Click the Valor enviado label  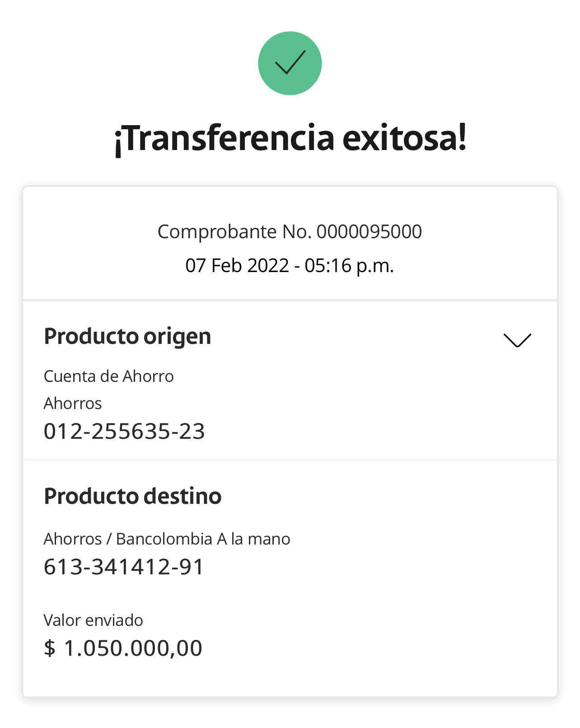tap(93, 620)
